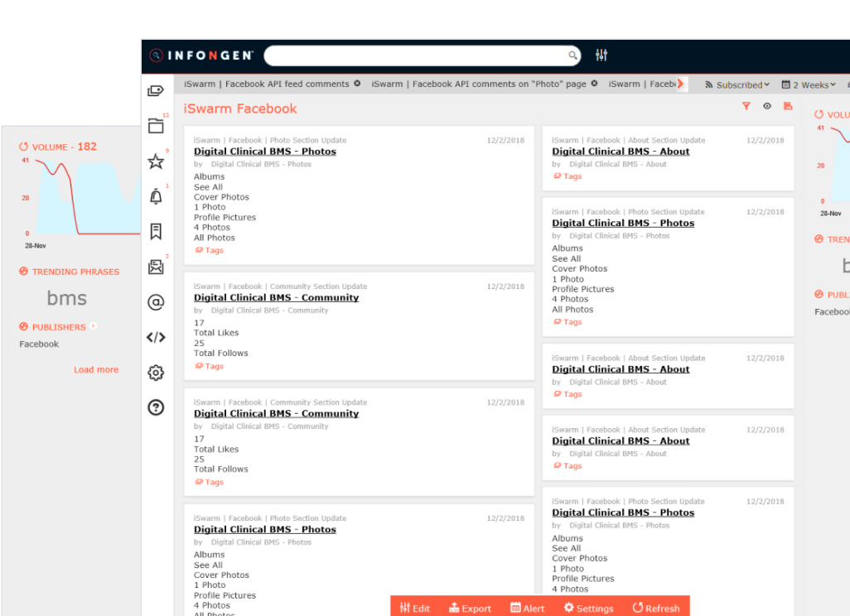850x616 pixels.
Task: Open the mentions @ sidebar icon
Action: click(156, 302)
